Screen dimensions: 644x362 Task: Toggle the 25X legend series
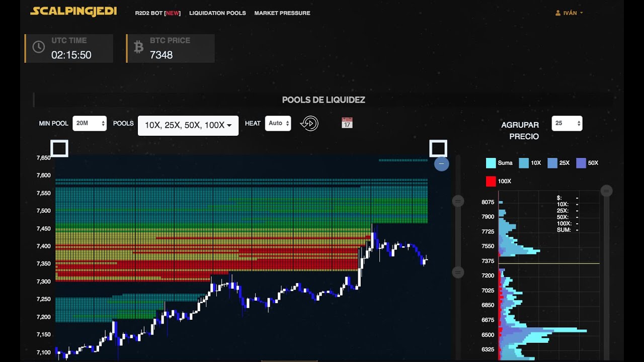coord(558,163)
